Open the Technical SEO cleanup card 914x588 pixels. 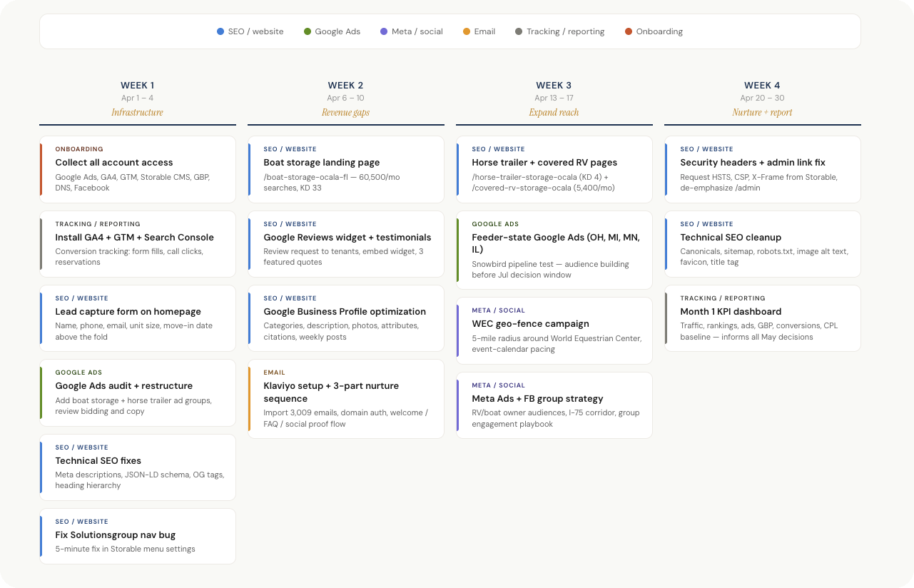click(x=763, y=244)
